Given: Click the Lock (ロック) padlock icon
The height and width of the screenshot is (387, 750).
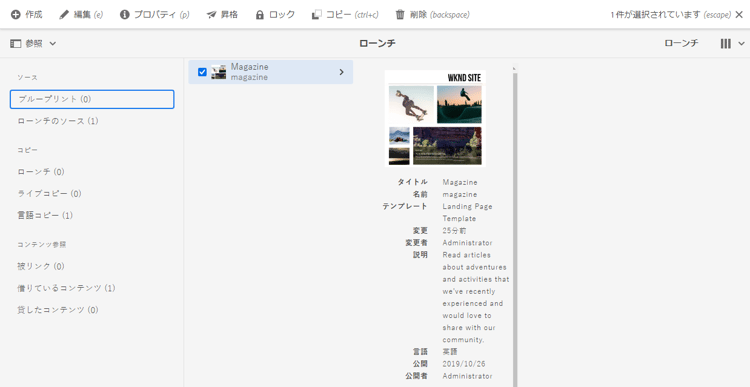Looking at the screenshot, I should [x=260, y=15].
